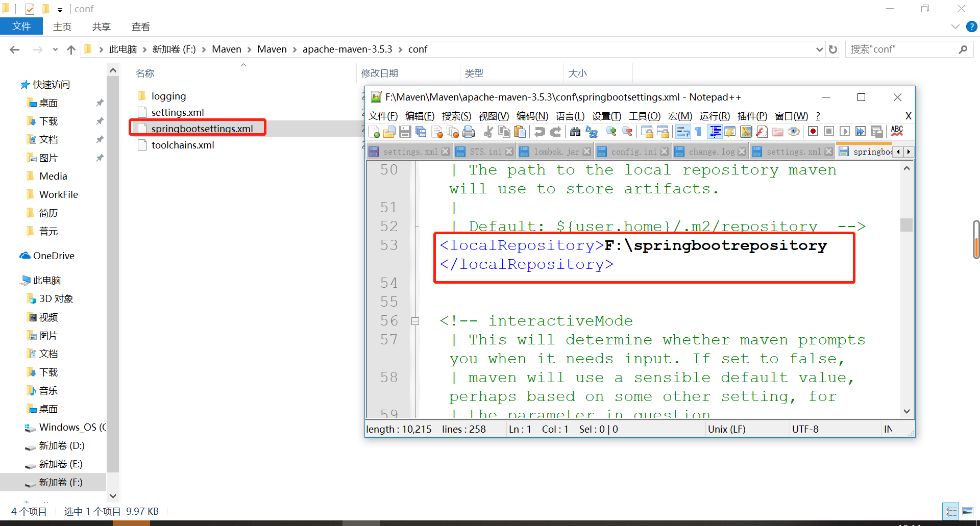Image resolution: width=980 pixels, height=526 pixels.
Task: Toggle the indent guide icon
Action: point(716,132)
